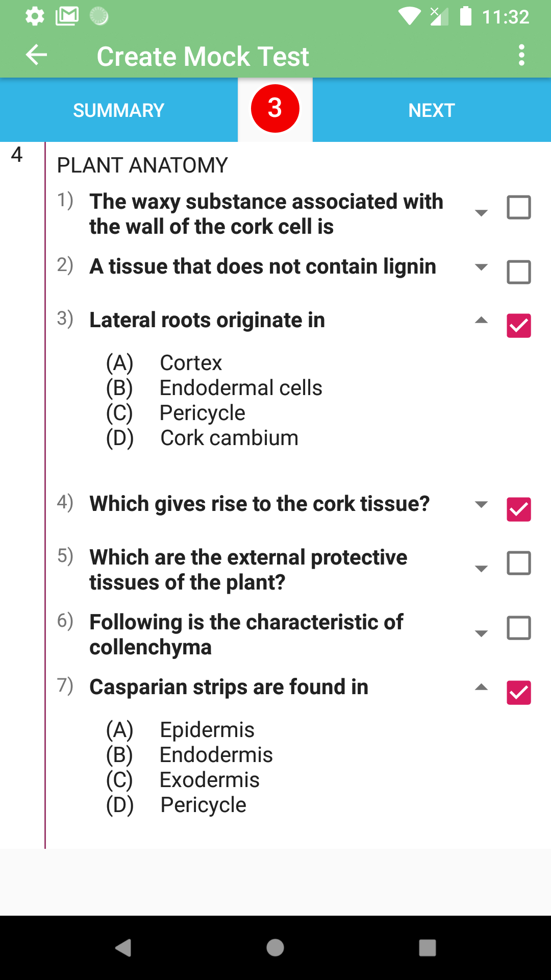Uncheck the Casparian strips question checkbox
551x980 pixels.
pos(518,693)
